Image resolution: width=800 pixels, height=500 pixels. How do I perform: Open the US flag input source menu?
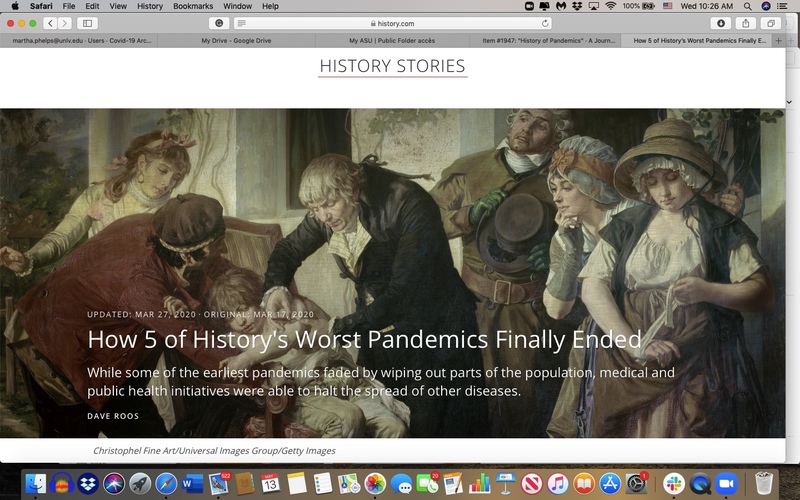coord(667,6)
